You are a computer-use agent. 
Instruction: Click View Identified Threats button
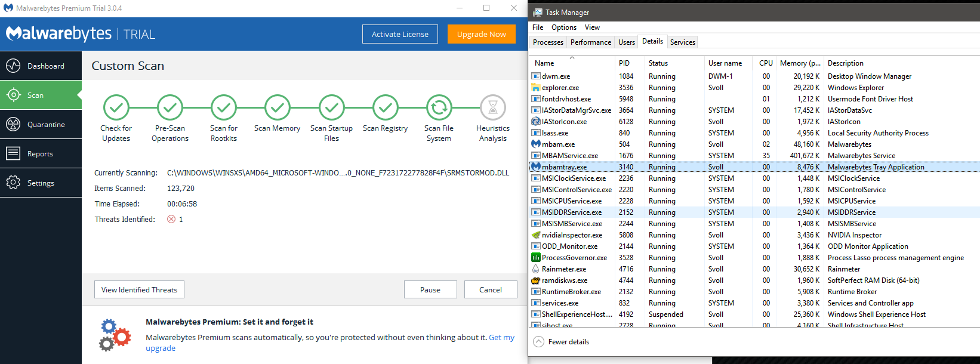(x=139, y=289)
